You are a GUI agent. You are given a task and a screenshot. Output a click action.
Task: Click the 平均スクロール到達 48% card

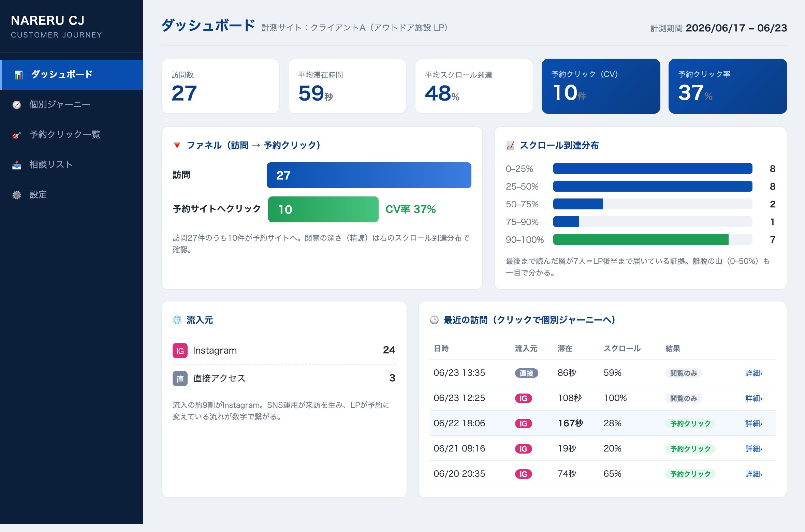coord(474,86)
